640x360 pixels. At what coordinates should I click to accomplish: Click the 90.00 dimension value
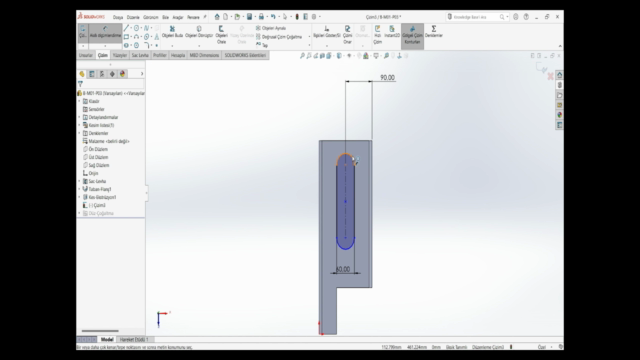click(x=387, y=78)
